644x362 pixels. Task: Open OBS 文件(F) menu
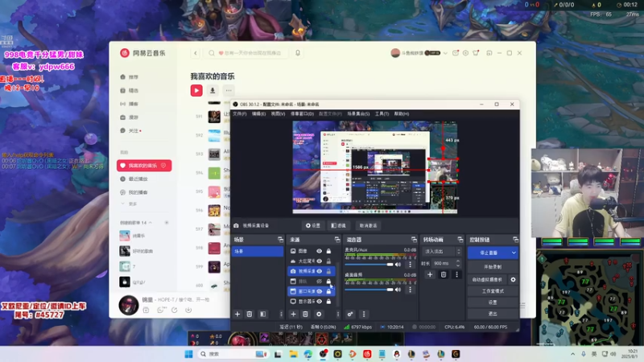[240, 113]
